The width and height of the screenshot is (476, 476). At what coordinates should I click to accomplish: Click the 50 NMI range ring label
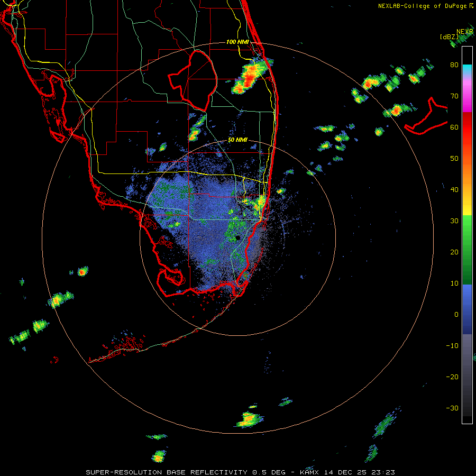pos(237,140)
